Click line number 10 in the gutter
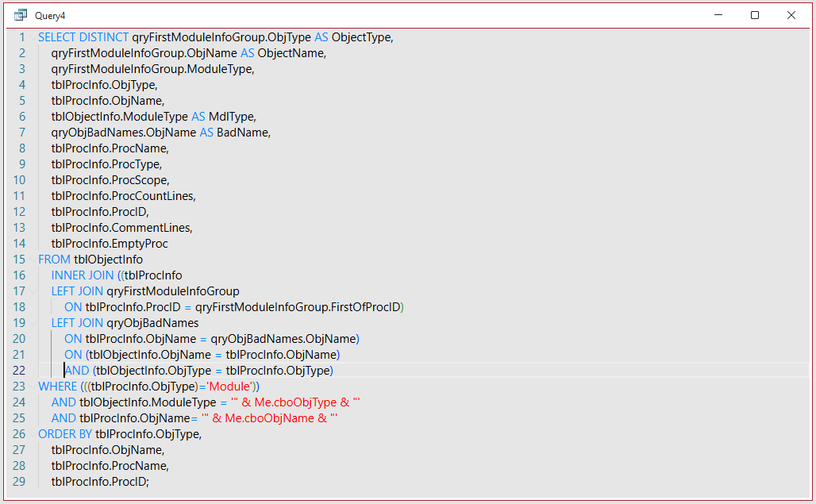Viewport: 816px width, 504px height. [19, 180]
